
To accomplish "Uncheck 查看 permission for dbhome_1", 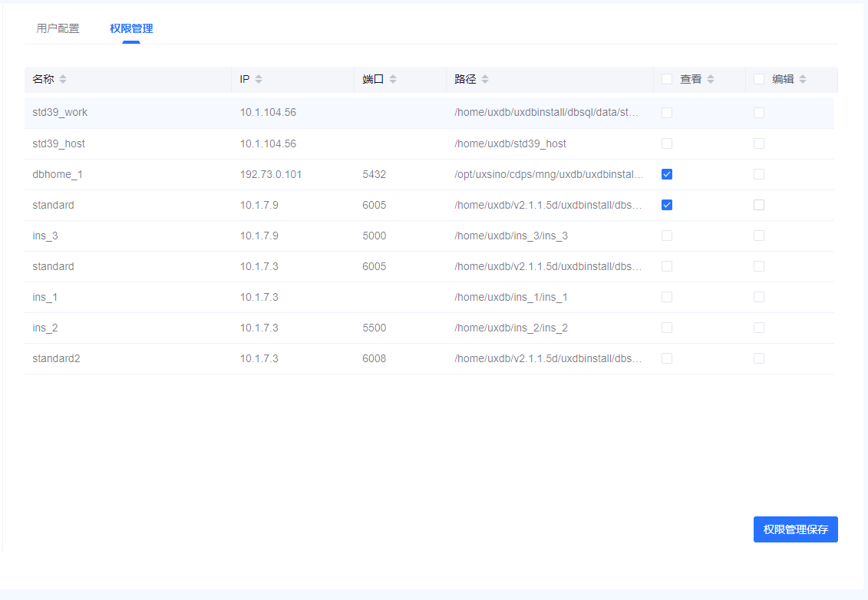I will (x=667, y=174).
